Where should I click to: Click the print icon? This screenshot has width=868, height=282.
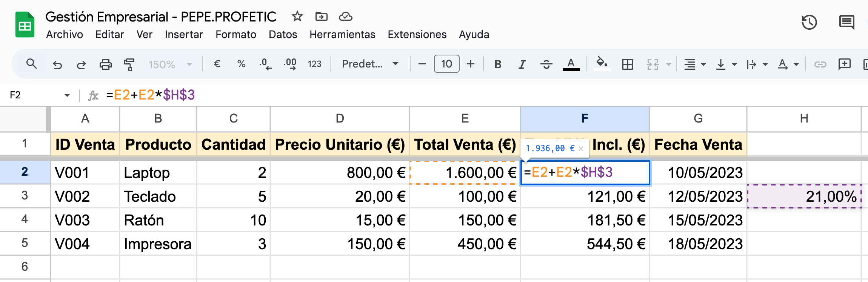click(x=105, y=64)
